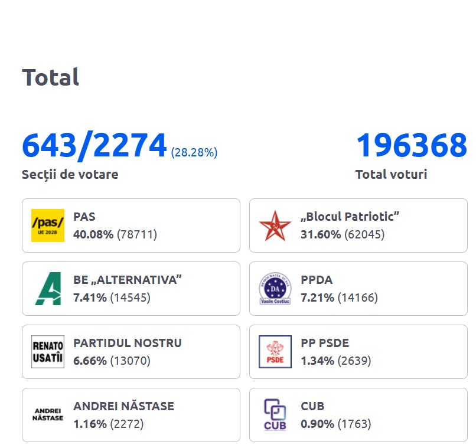The width and height of the screenshot is (476, 448).
Task: Click the Renato Usatîi logo
Action: [48, 352]
